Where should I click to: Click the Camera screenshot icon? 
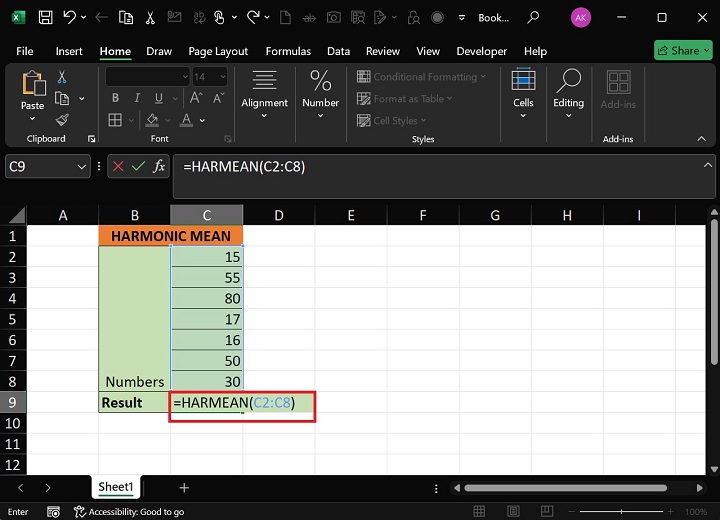(x=333, y=17)
